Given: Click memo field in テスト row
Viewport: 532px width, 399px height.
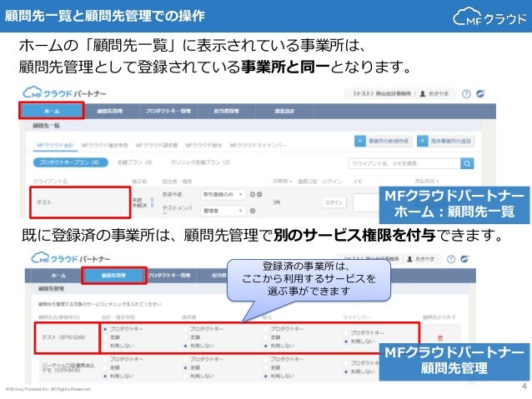Looking at the screenshot, I should 366,202.
